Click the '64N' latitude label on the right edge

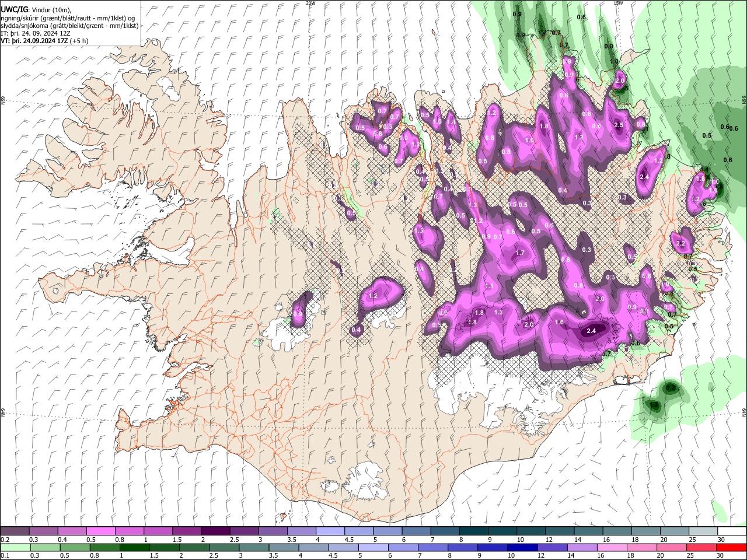pyautogui.click(x=744, y=412)
